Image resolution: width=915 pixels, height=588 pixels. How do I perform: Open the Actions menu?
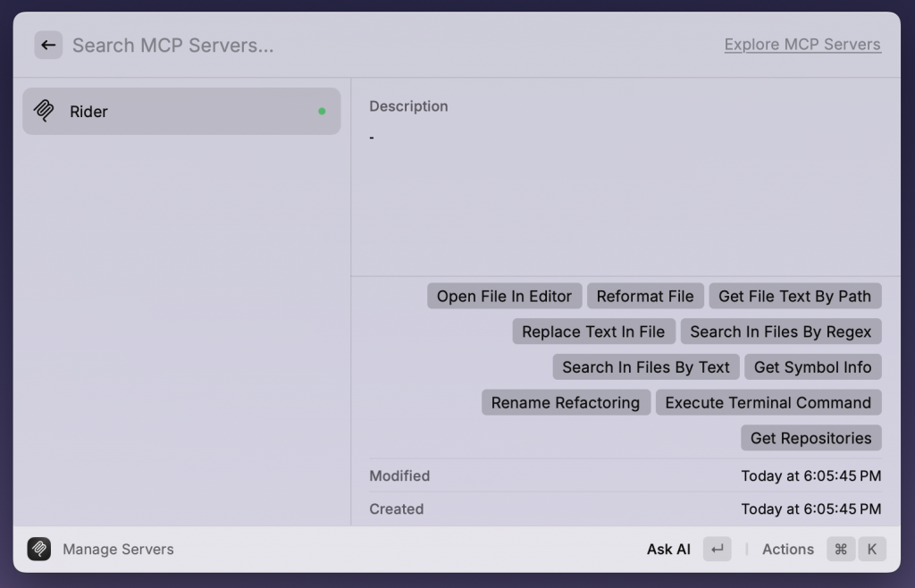(787, 550)
